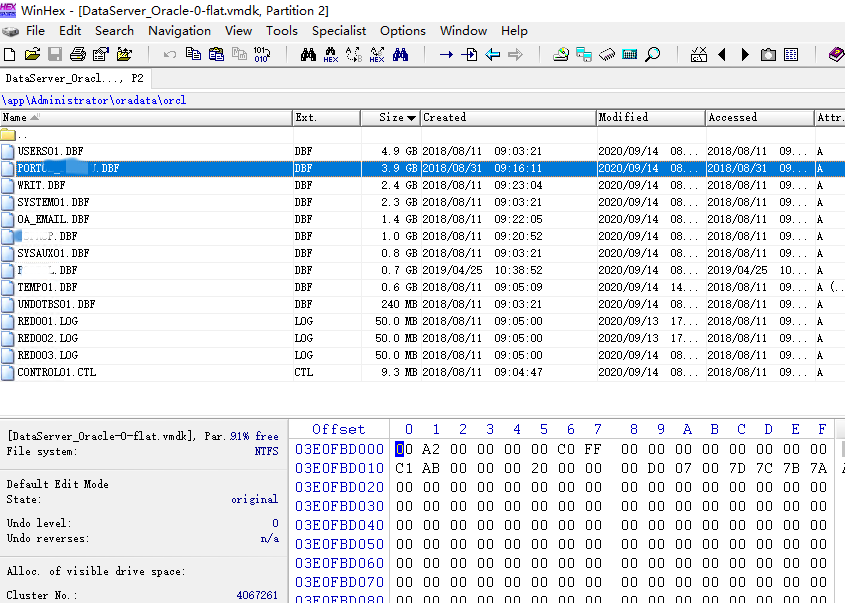
Task: Click the Replace Text icon
Action: coord(354,54)
